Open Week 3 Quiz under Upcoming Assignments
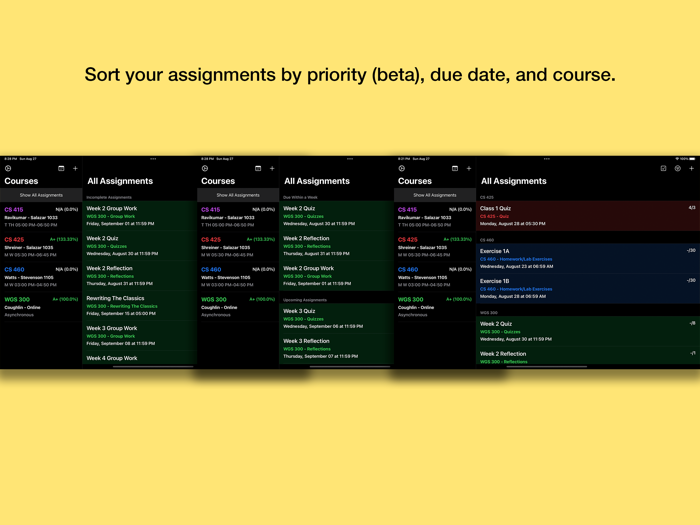 [337, 318]
